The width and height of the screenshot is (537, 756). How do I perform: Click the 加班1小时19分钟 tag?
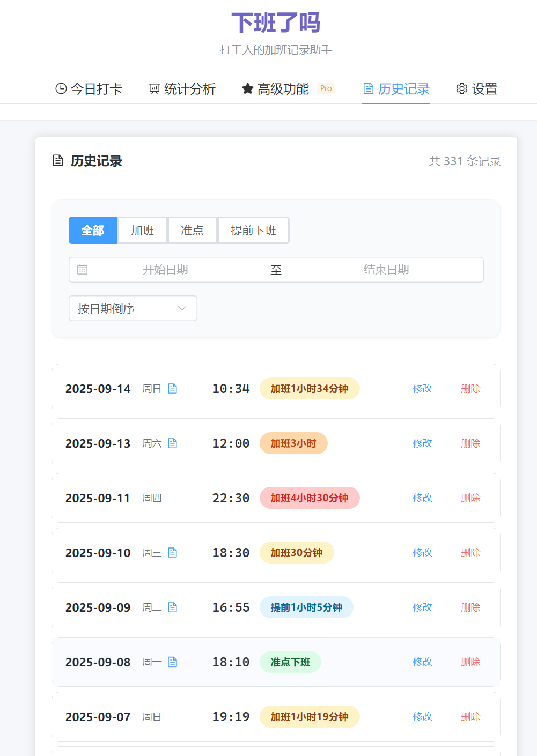point(310,717)
